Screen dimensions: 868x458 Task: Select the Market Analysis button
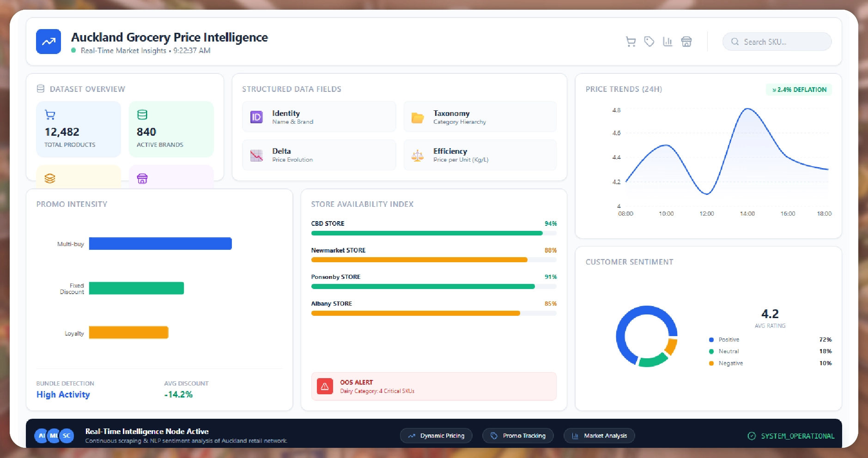599,436
